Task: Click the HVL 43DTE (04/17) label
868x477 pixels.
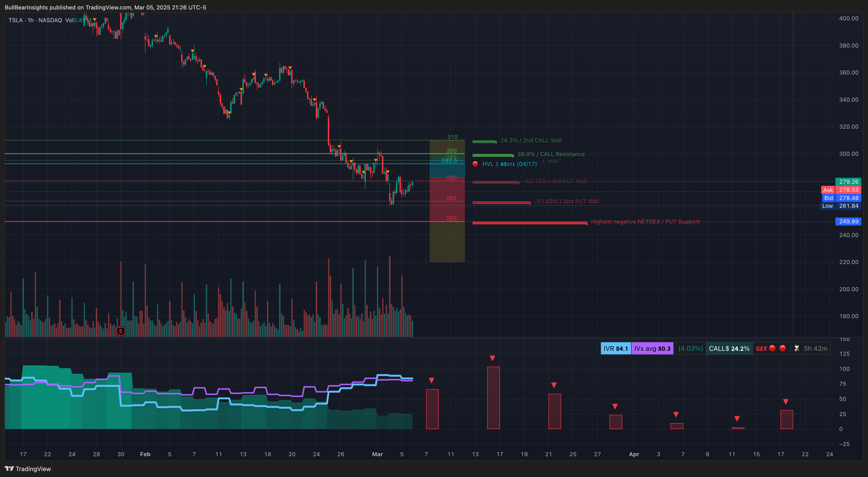Action: 509,164
